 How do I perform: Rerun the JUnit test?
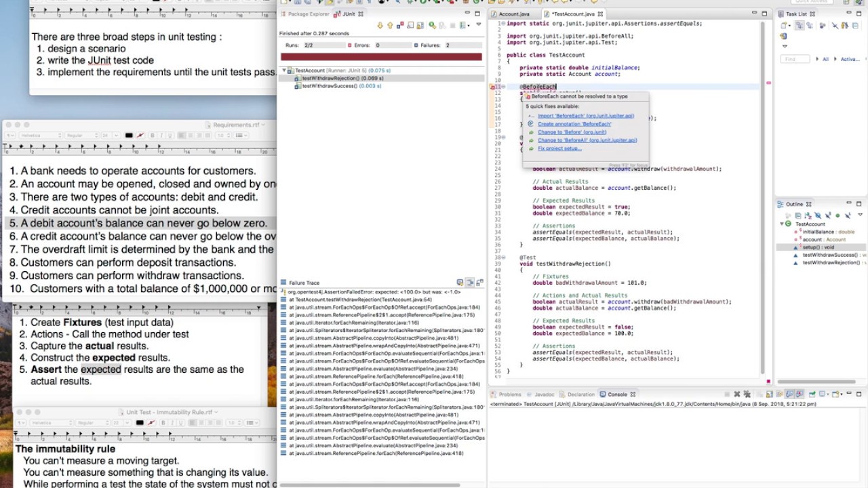(x=432, y=25)
